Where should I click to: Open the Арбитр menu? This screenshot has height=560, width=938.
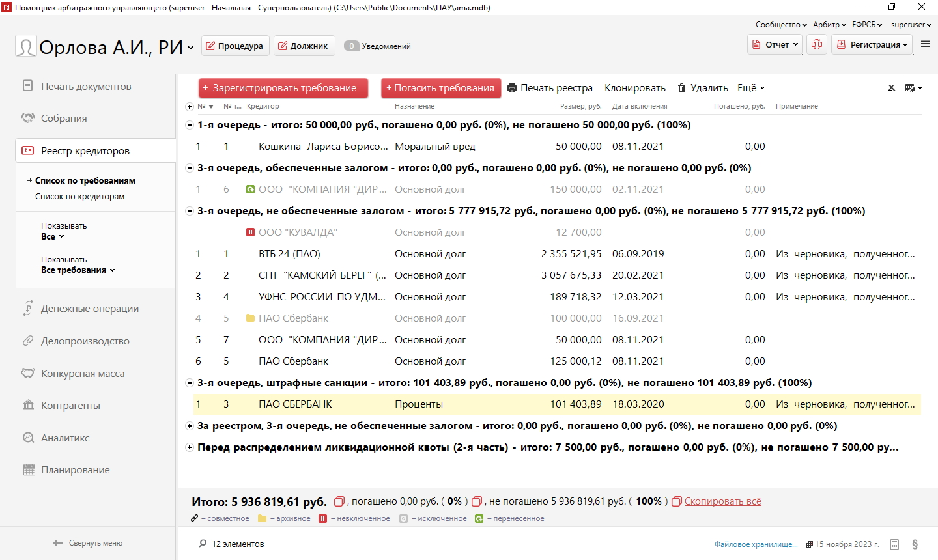829,24
